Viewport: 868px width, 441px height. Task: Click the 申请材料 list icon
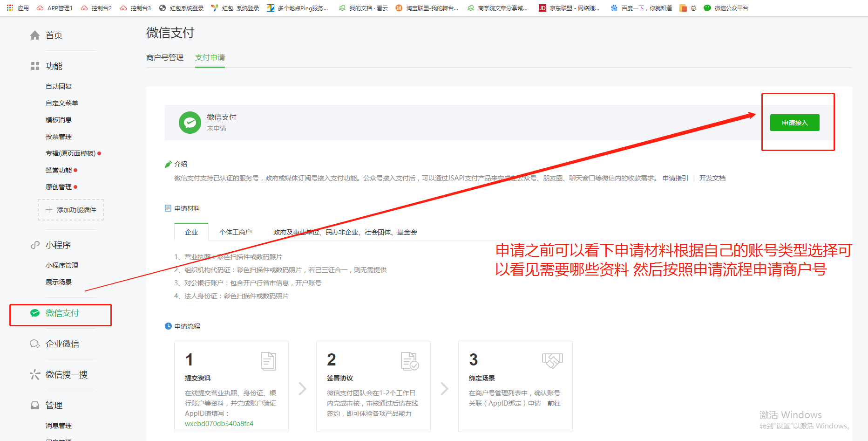[x=168, y=208]
